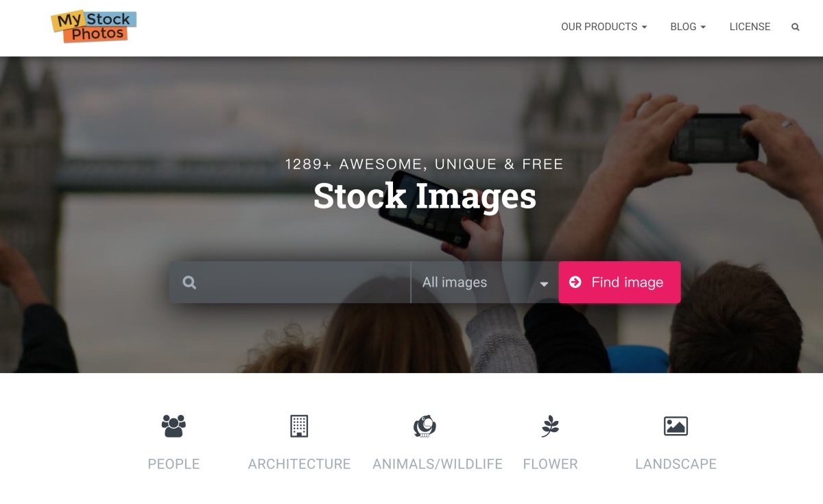This screenshot has height=504, width=823.
Task: Expand the Blog dropdown menu
Action: [x=688, y=27]
